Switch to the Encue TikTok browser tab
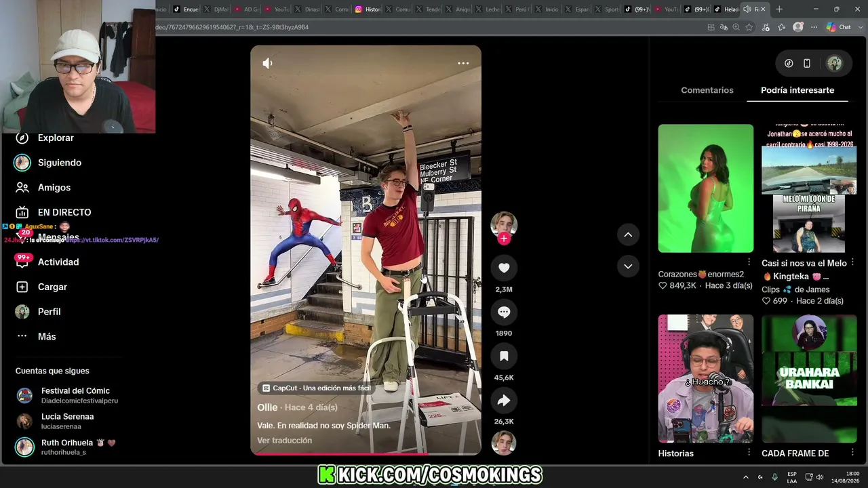868x488 pixels. point(186,9)
